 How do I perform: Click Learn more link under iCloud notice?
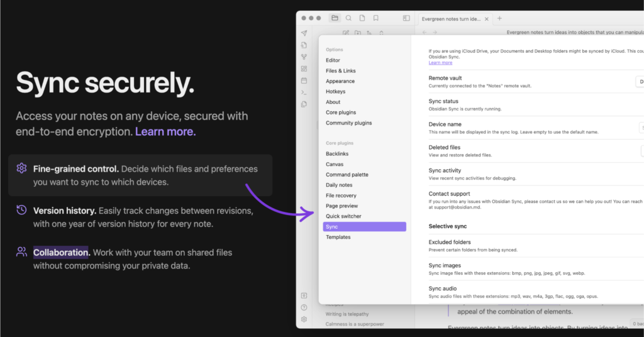[x=440, y=63]
